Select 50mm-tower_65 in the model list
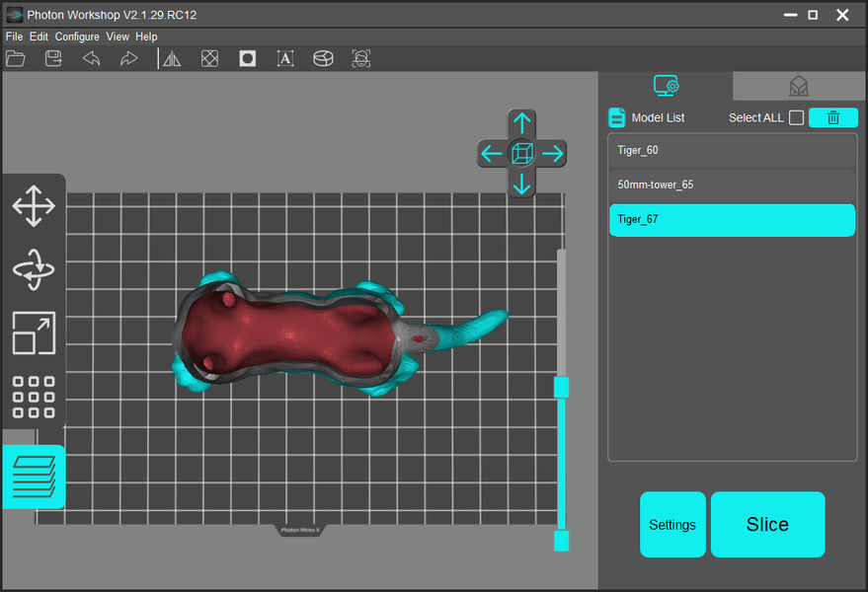The height and width of the screenshot is (592, 868). pyautogui.click(x=732, y=185)
